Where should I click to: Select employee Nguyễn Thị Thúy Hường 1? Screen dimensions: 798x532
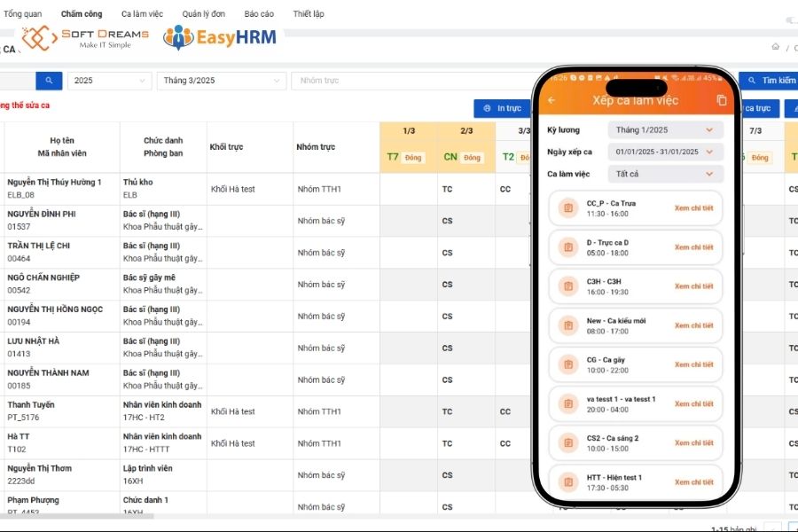(54, 182)
